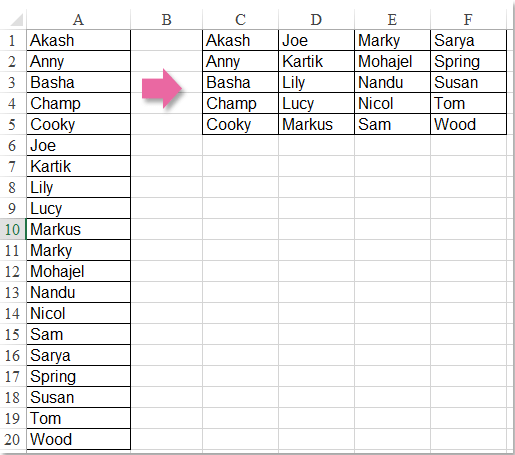Click the pink right-pointing arrow shape
Image resolution: width=515 pixels, height=455 pixels.
(162, 88)
